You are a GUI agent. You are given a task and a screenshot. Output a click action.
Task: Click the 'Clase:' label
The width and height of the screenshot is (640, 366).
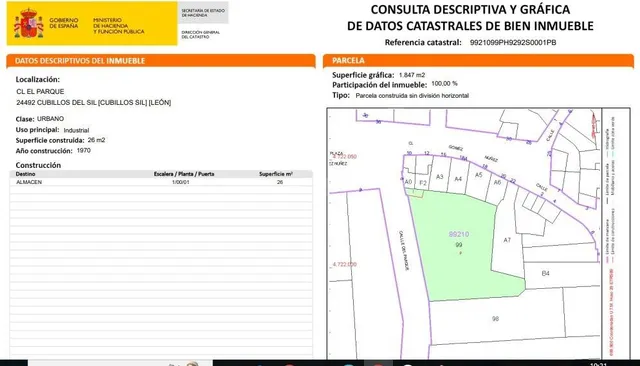click(x=25, y=119)
